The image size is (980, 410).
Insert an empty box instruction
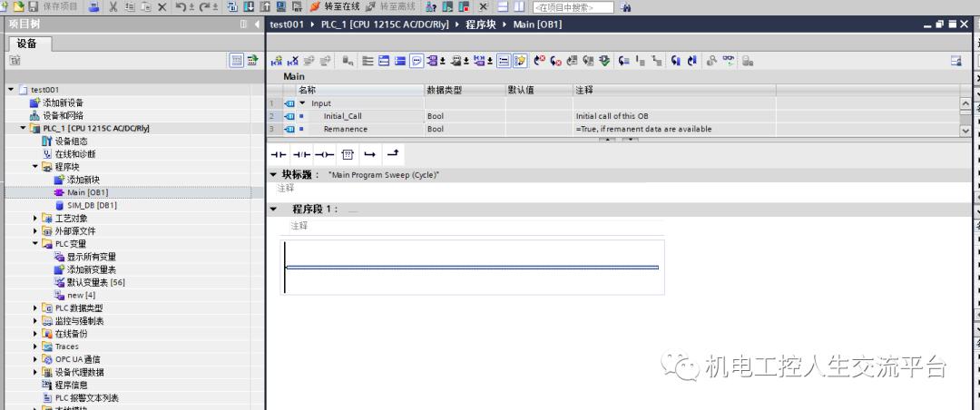[348, 154]
